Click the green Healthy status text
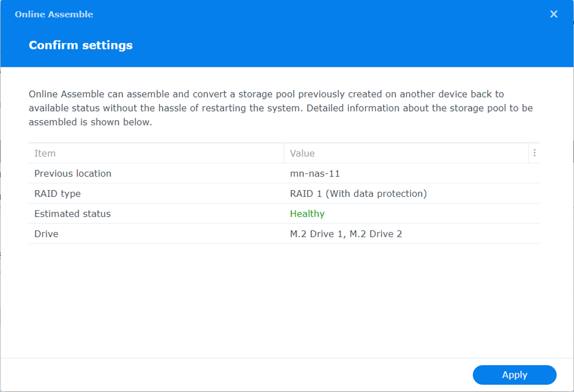This screenshot has height=392, width=574. (x=307, y=214)
